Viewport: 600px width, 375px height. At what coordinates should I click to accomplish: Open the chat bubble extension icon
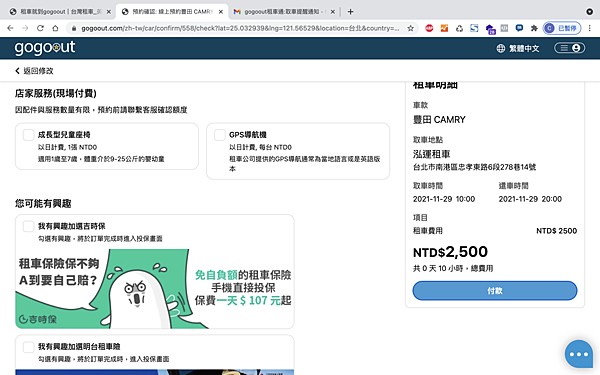click(519, 28)
